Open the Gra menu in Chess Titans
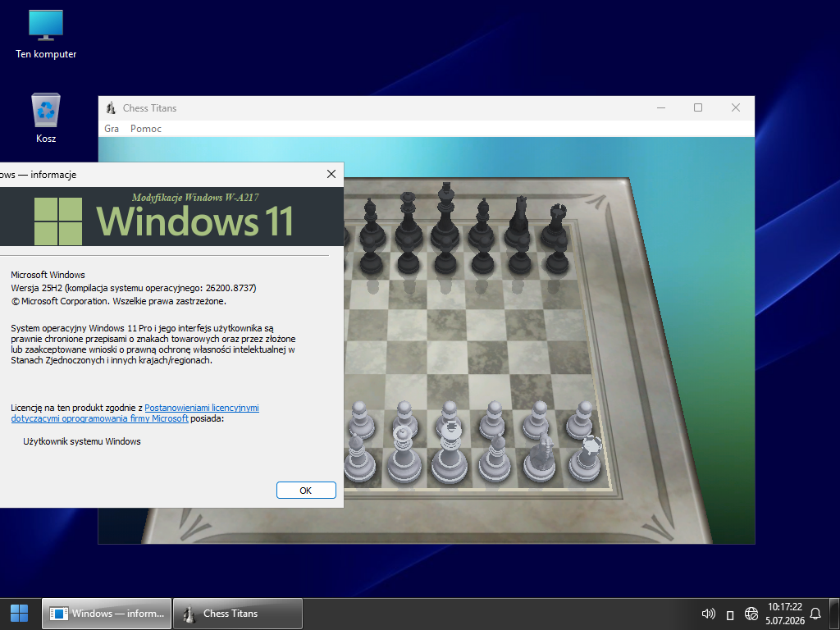Image resolution: width=840 pixels, height=630 pixels. pyautogui.click(x=112, y=129)
